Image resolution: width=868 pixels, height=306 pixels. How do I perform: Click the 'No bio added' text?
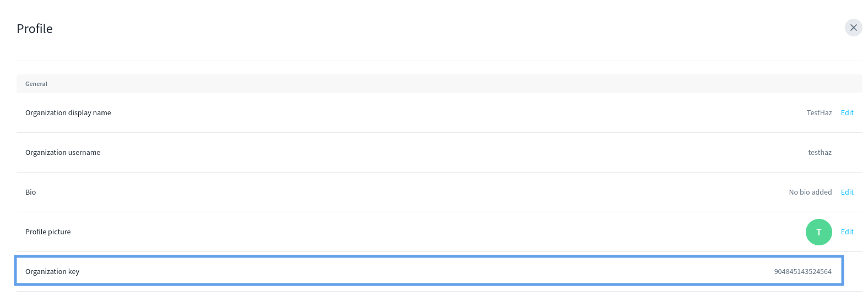[x=810, y=192]
